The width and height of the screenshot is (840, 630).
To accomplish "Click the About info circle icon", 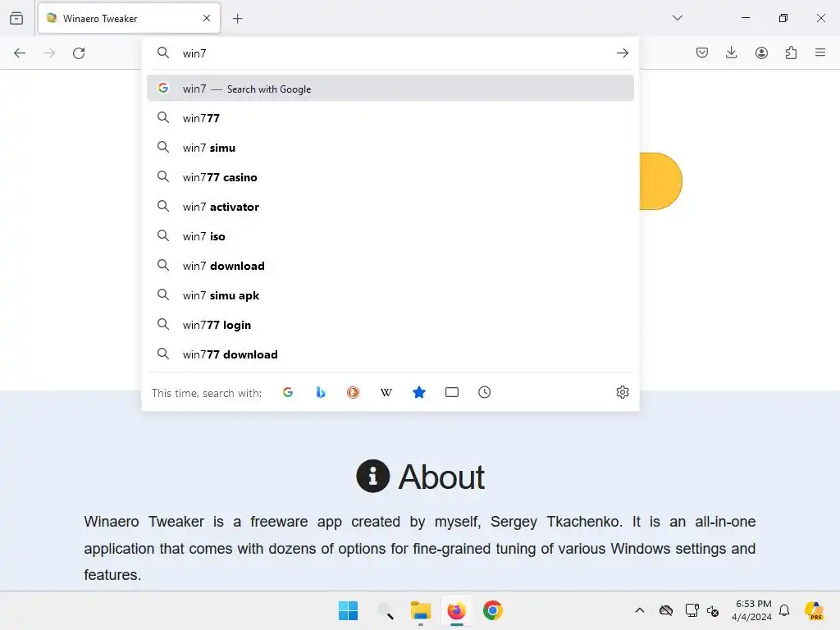I will coord(373,476).
